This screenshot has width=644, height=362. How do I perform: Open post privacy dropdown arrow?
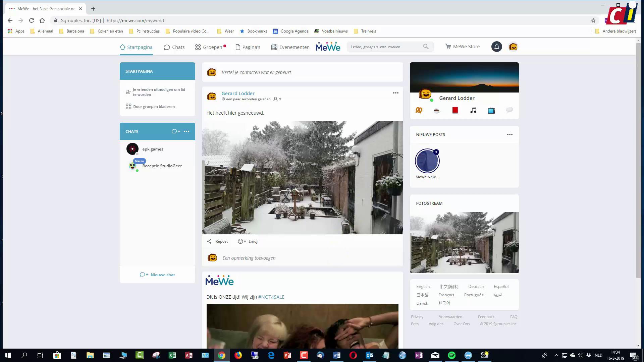[280, 99]
